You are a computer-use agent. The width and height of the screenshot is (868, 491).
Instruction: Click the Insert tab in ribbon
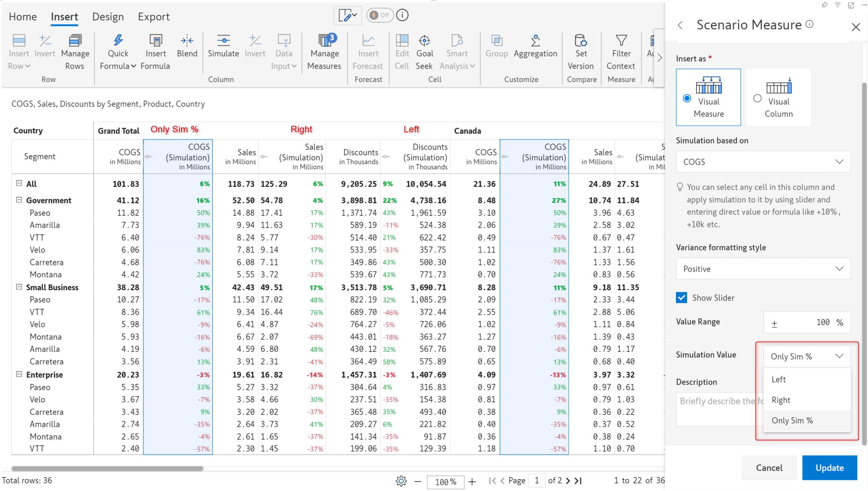[x=65, y=17]
